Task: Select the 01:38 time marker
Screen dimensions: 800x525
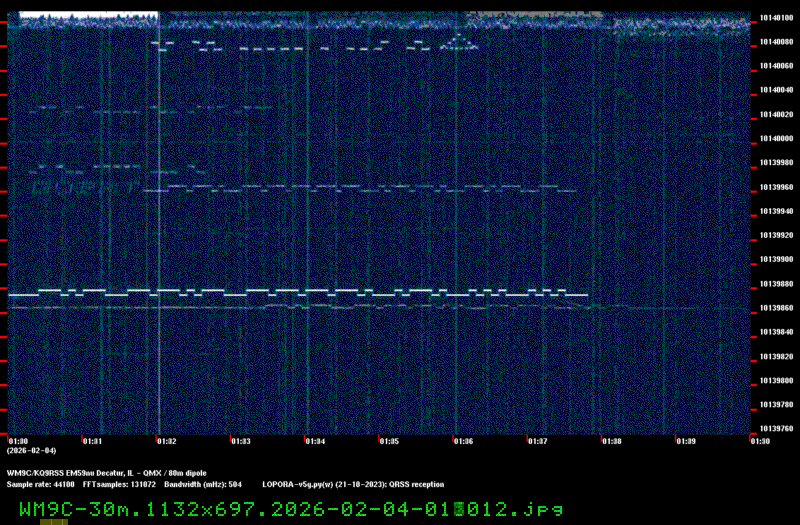Action: point(611,440)
